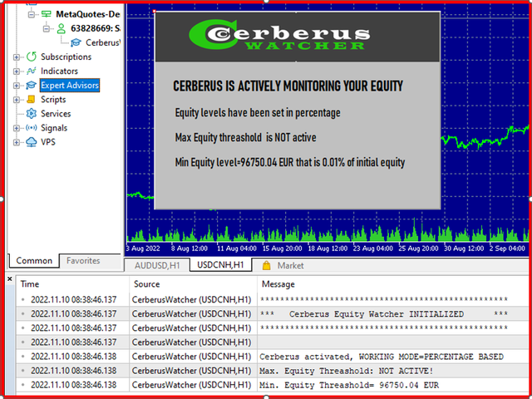Select Indicators in the navigator
This screenshot has height=399, width=532.
(x=59, y=71)
